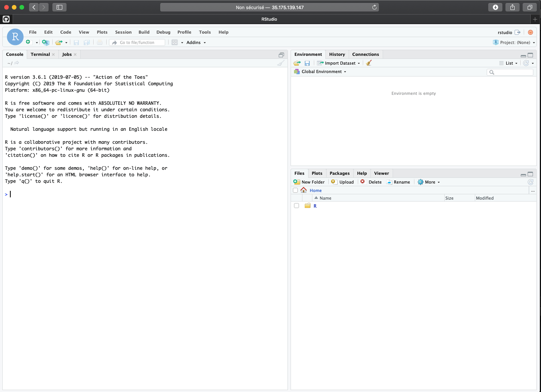Click the quit session power icon
This screenshot has height=392, width=541.
(530, 32)
